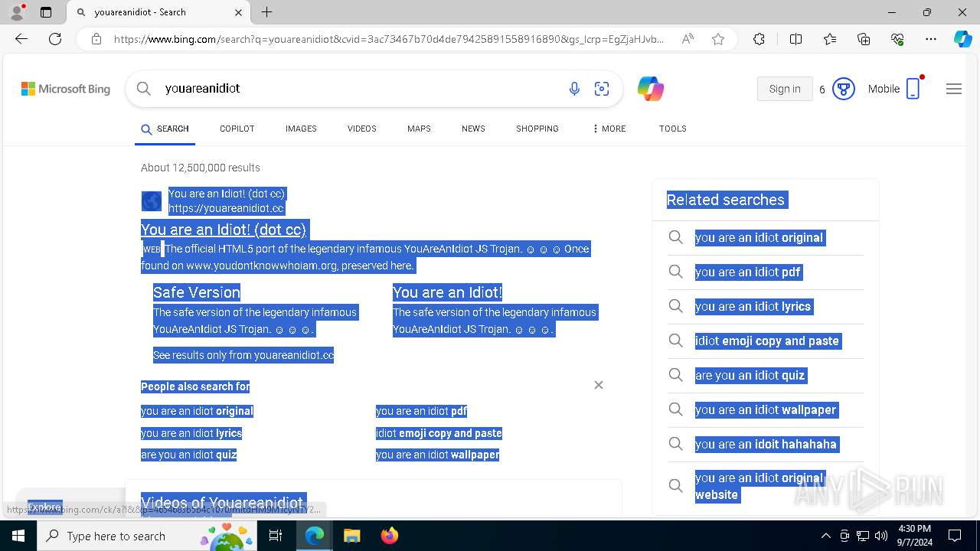980x551 pixels.
Task: Open the Favorites list icon
Action: [x=830, y=39]
